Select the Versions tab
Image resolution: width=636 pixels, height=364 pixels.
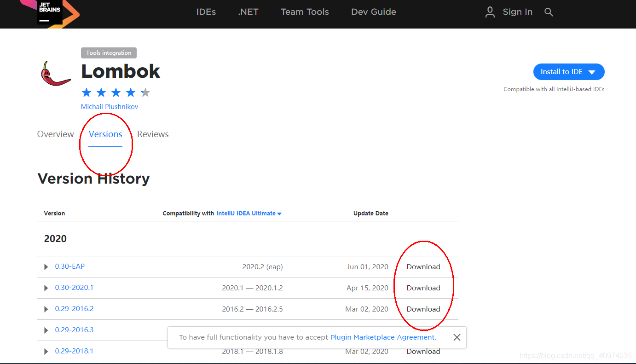tap(105, 134)
